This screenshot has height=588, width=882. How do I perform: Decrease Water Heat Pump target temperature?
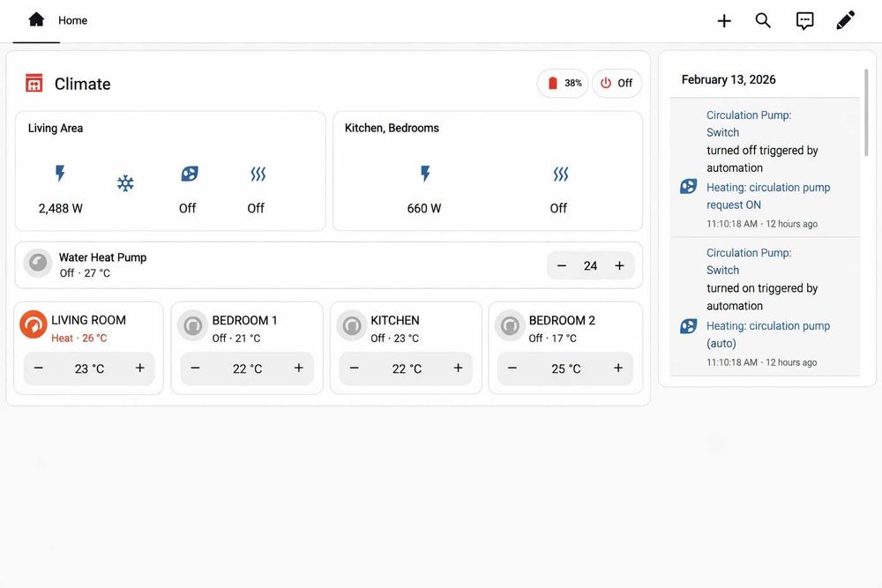pos(561,266)
